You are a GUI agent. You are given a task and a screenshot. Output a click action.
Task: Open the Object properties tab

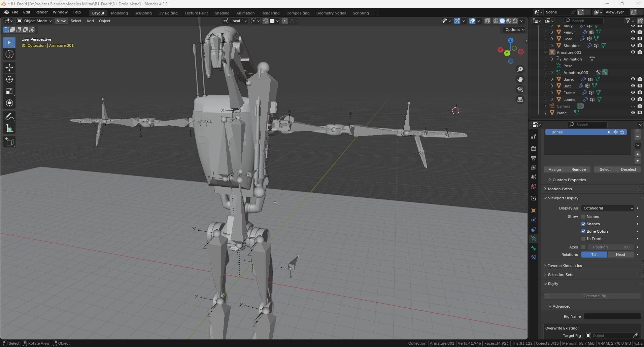click(x=534, y=210)
